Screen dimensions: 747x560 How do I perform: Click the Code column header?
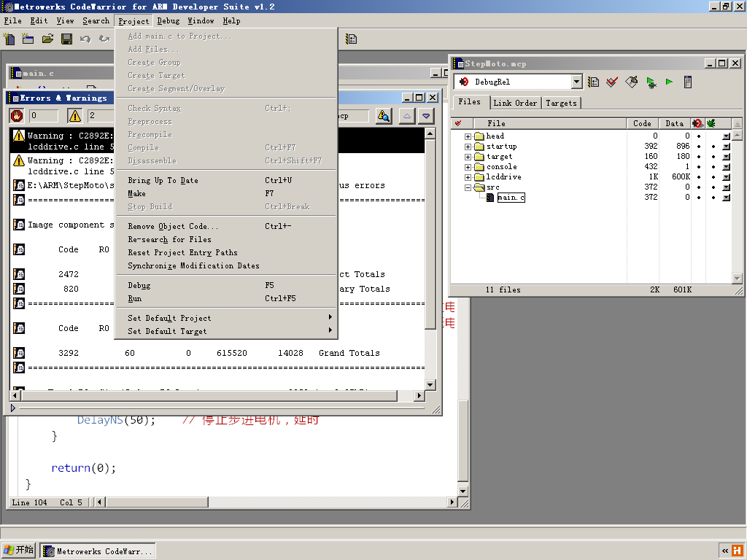point(642,123)
